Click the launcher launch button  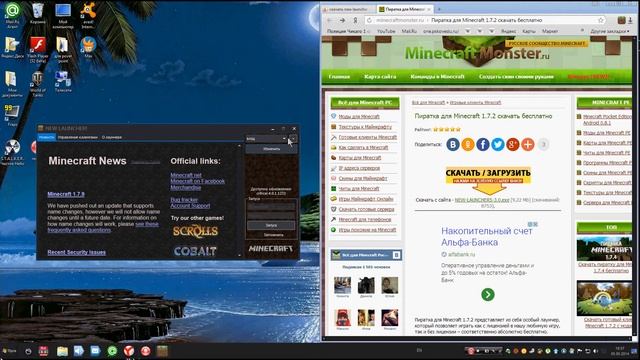coord(271,225)
